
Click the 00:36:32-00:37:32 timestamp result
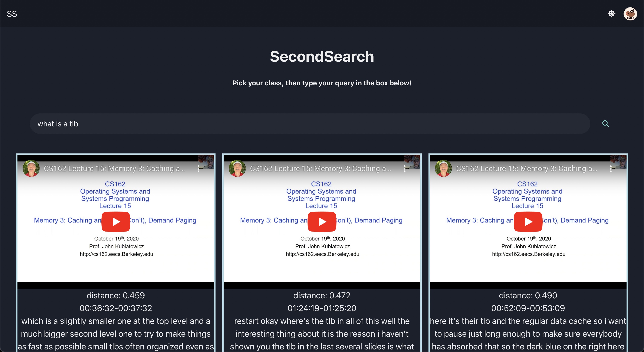tap(116, 308)
